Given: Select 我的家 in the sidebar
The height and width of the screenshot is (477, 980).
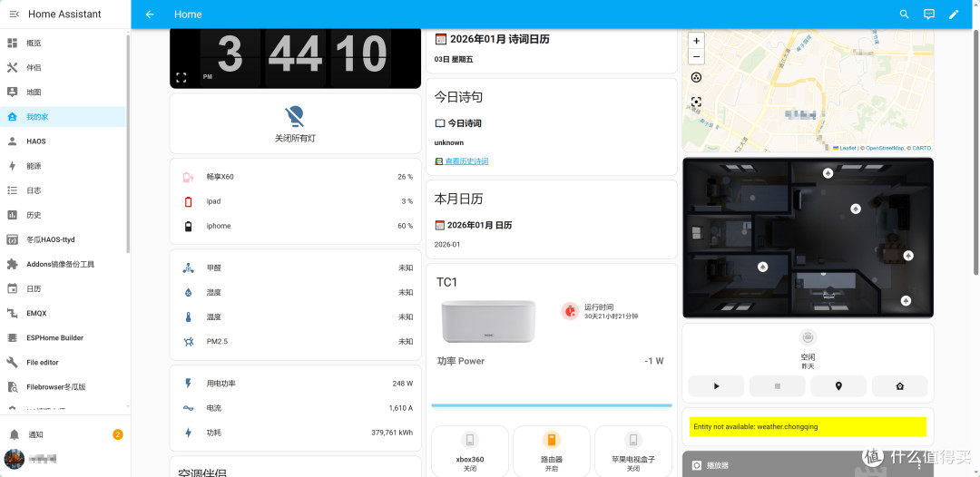Looking at the screenshot, I should click(64, 117).
